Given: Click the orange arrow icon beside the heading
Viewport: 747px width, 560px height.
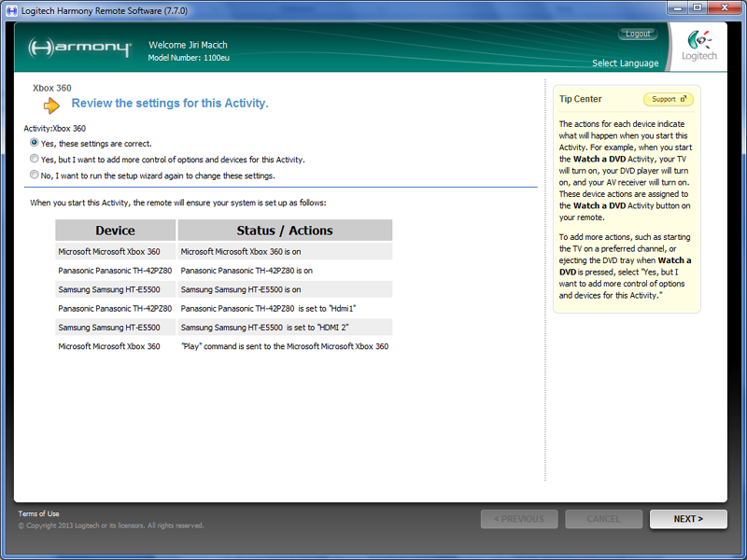Looking at the screenshot, I should (51, 105).
